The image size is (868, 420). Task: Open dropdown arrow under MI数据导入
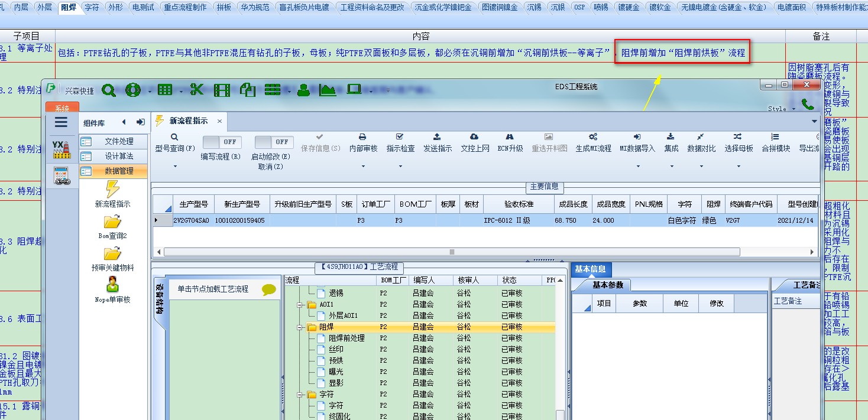pyautogui.click(x=637, y=167)
